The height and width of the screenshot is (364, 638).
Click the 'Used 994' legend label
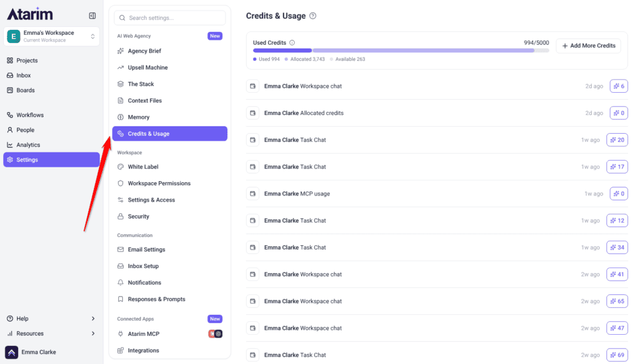(x=269, y=59)
